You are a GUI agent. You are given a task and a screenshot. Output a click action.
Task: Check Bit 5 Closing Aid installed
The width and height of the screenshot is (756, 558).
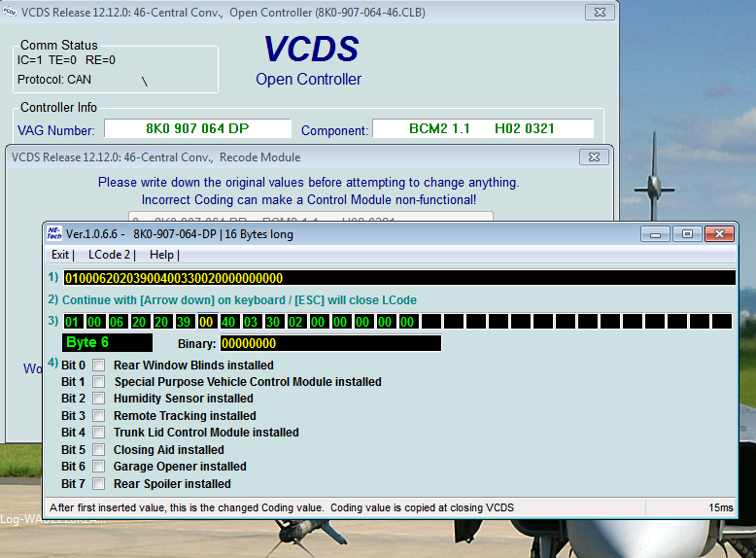(99, 449)
